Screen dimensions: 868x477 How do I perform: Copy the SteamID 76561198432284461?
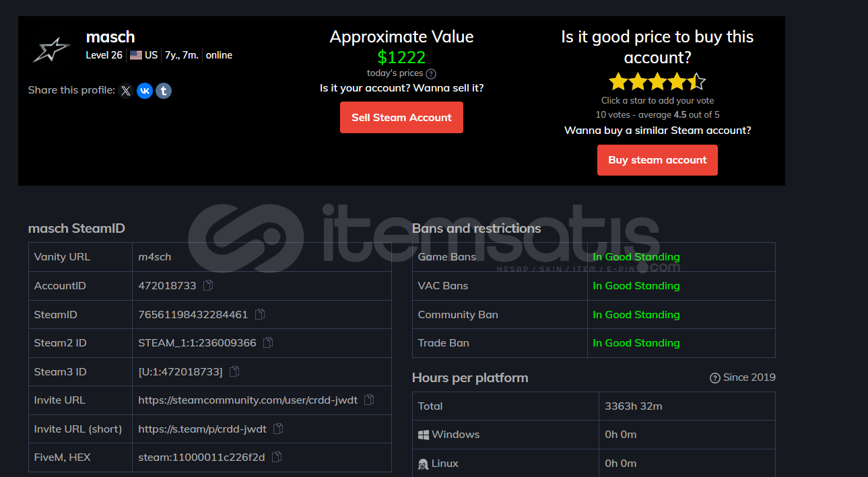260,314
